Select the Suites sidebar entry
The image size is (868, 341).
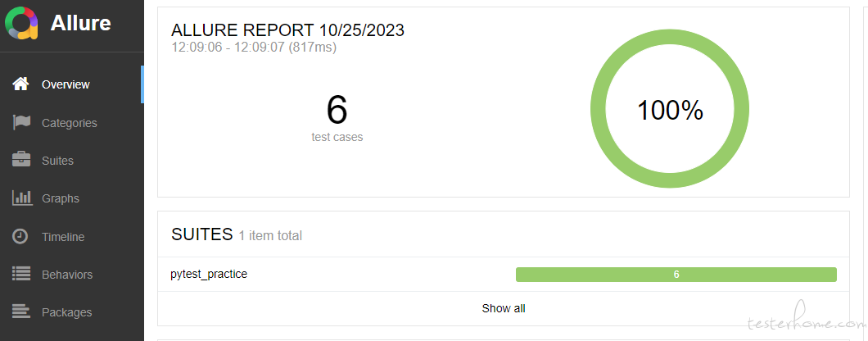click(57, 161)
